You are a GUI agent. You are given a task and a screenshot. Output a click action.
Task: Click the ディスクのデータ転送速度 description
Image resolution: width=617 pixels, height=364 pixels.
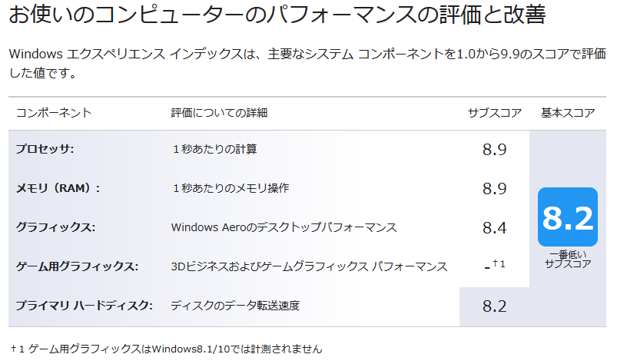[x=235, y=306]
